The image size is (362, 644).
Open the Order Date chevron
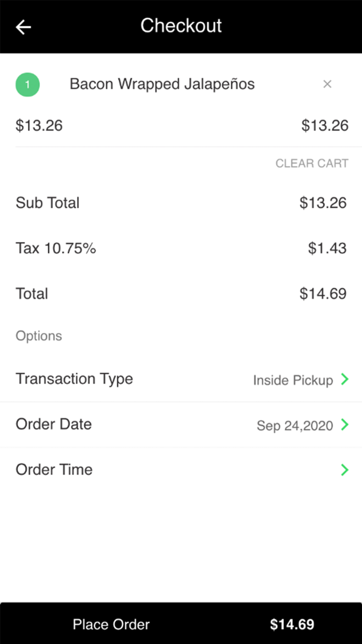click(x=345, y=425)
